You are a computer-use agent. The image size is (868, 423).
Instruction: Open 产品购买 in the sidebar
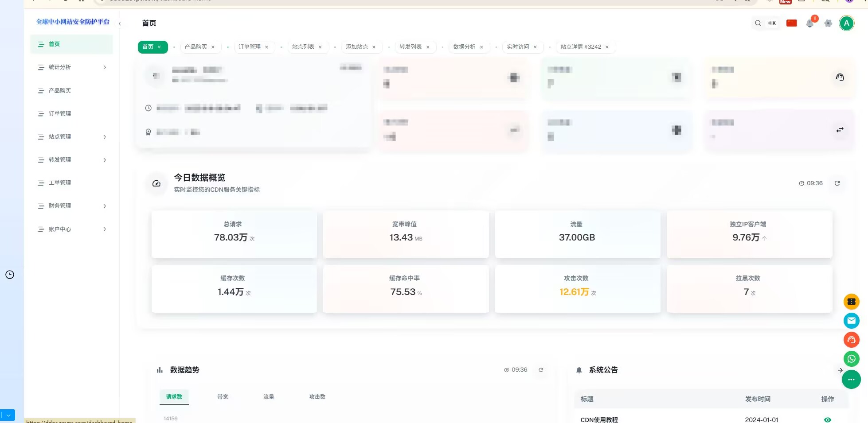[x=60, y=91]
